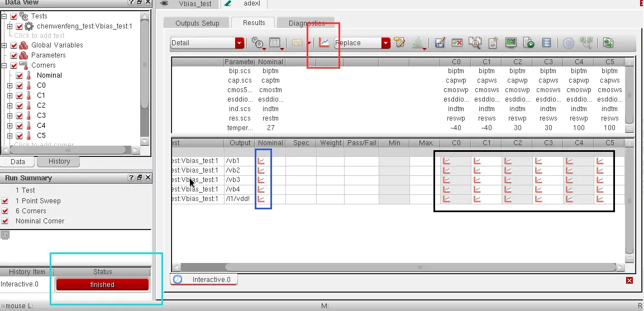Click the Plot All outputs toolbar icon
This screenshot has height=311, width=644.
coord(324,42)
